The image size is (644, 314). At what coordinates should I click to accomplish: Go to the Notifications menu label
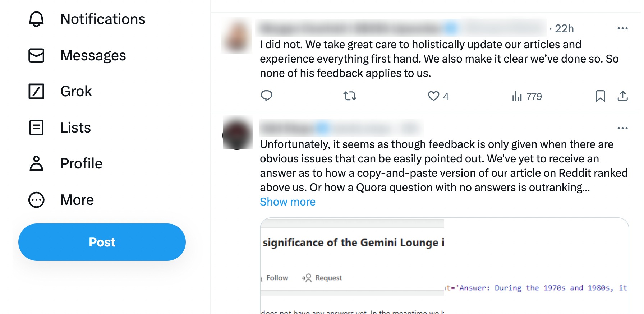click(x=103, y=19)
